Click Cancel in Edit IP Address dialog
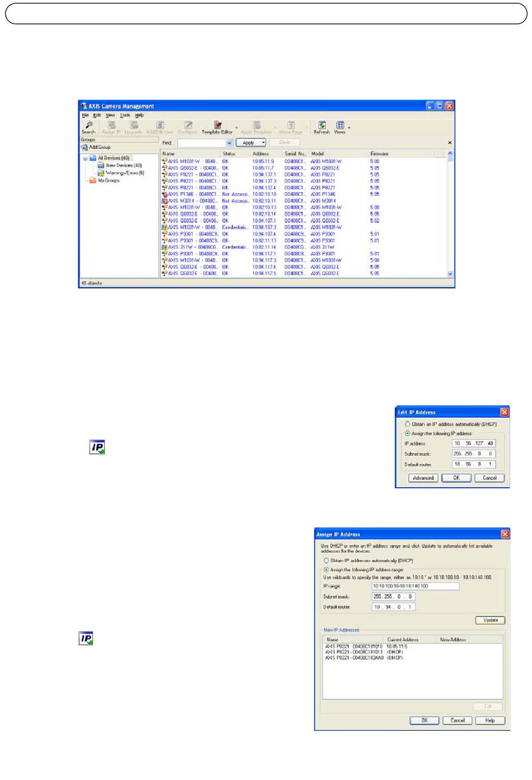Screen dimensions: 532x780 click(x=490, y=478)
